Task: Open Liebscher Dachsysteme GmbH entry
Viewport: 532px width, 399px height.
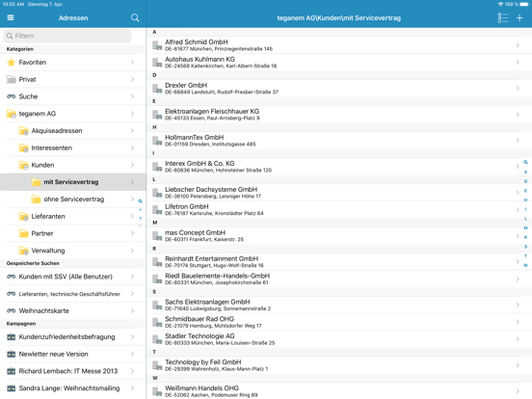Action: click(339, 193)
